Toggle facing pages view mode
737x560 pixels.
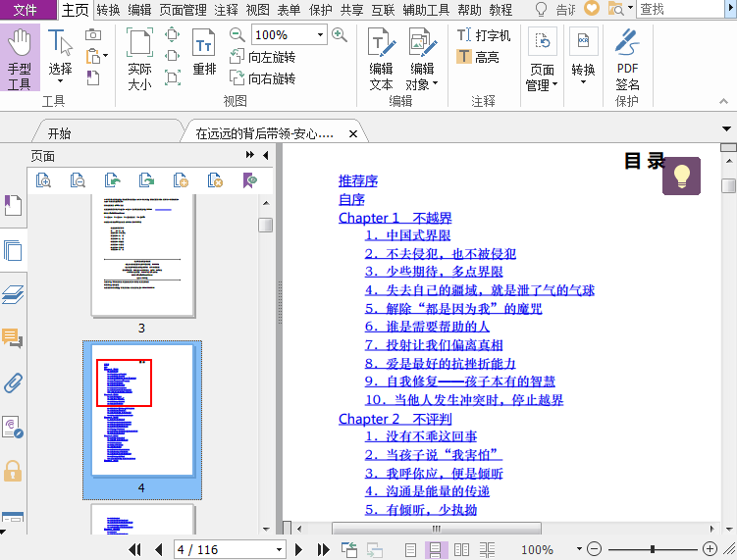click(x=461, y=549)
